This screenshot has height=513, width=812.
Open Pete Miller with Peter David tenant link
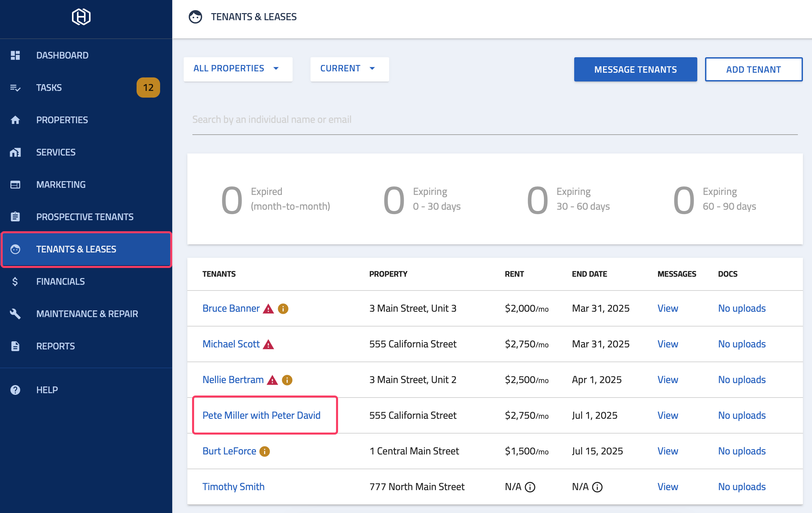261,415
